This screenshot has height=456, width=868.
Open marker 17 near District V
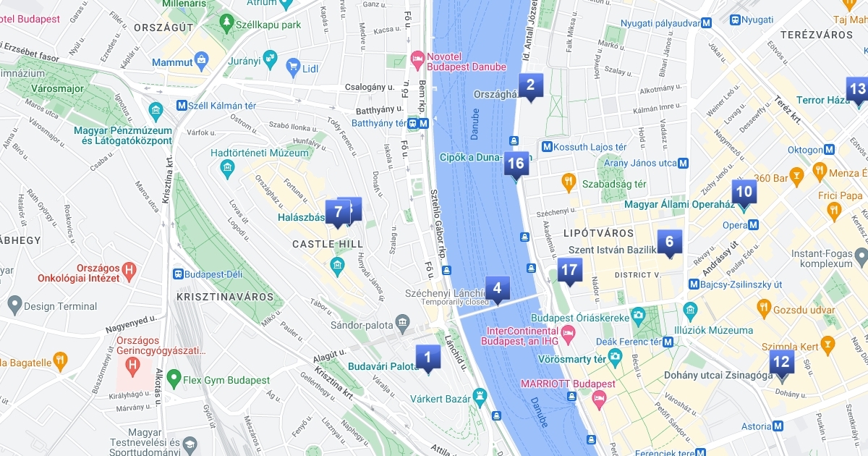[x=570, y=271]
